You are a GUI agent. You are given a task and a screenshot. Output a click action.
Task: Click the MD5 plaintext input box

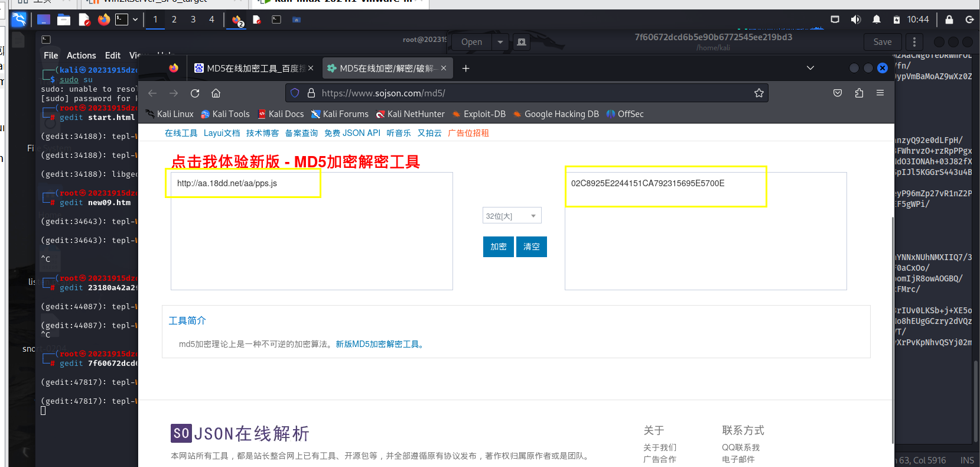click(312, 231)
